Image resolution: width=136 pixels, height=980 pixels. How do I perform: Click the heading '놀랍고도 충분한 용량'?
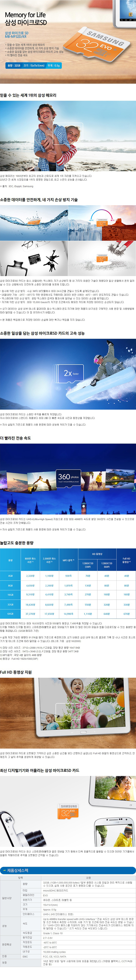click(17, 543)
